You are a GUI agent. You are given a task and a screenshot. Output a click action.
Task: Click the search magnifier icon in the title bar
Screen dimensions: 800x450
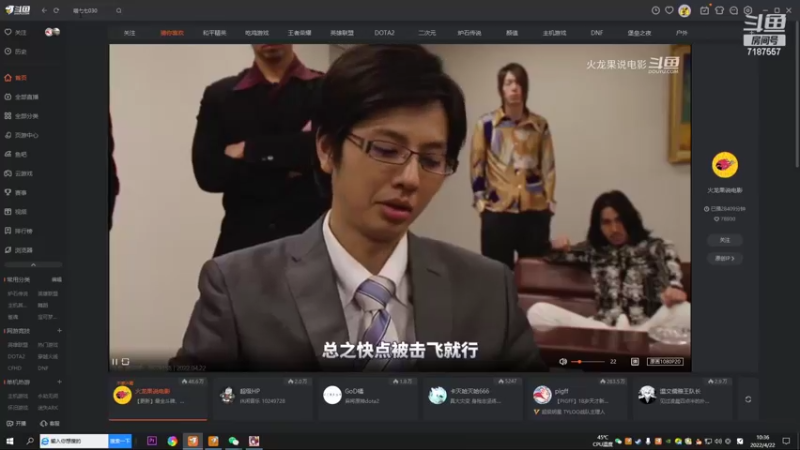tap(119, 10)
